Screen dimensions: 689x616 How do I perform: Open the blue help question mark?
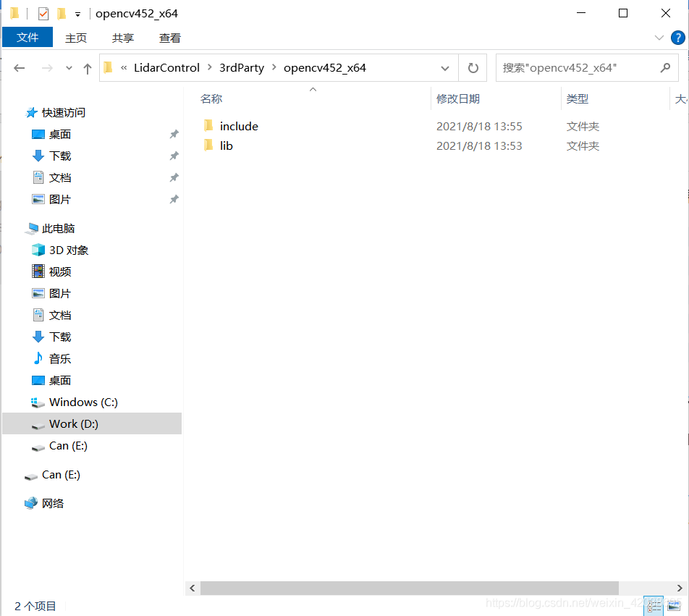(677, 38)
